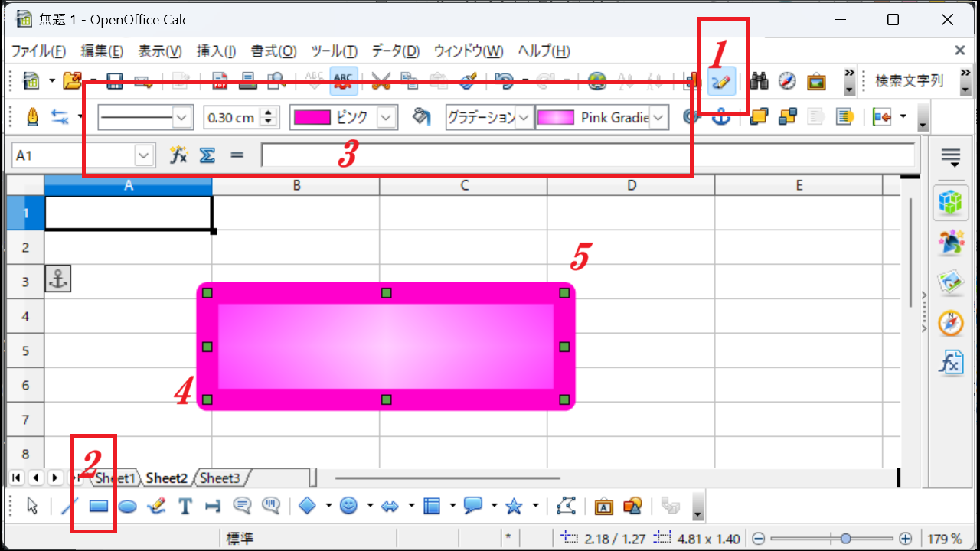Toggle Show Draw Functions pencil icon

[x=722, y=81]
